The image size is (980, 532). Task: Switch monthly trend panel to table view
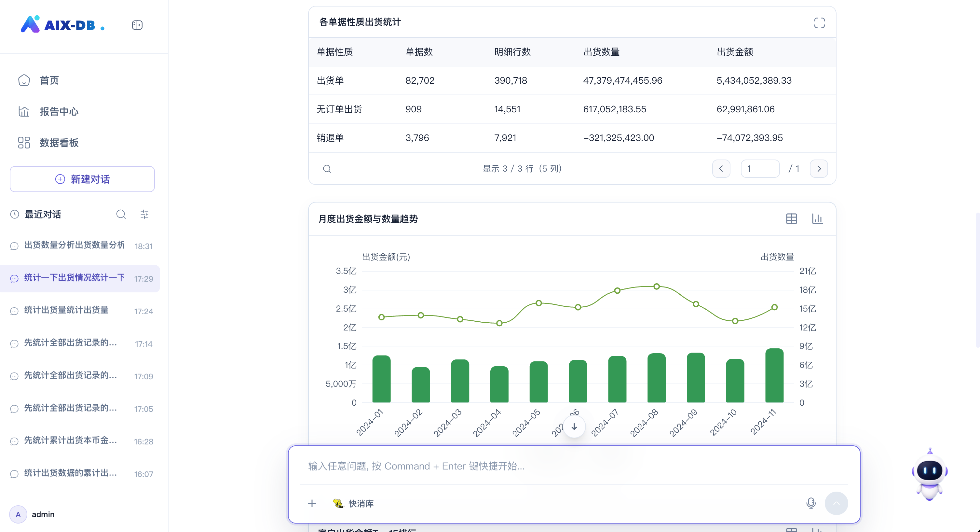(791, 219)
